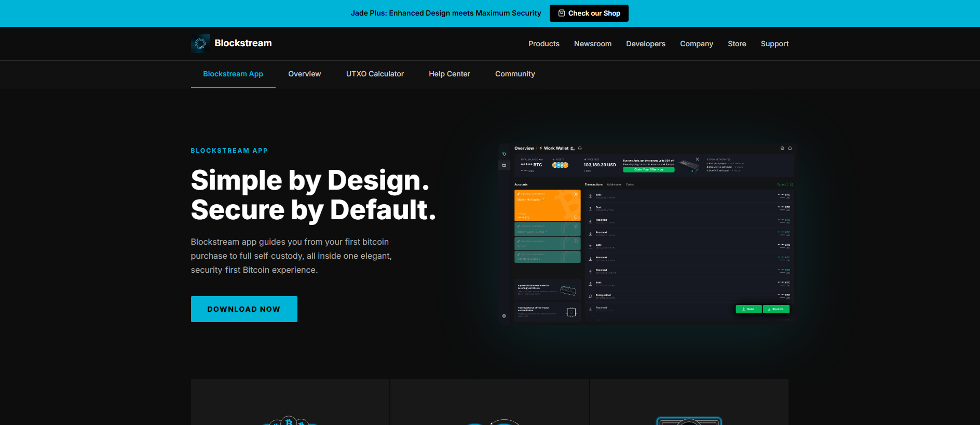Select the orange Bitcoin Hot Wallet account card
Viewport: 980px width, 425px height.
click(x=548, y=205)
